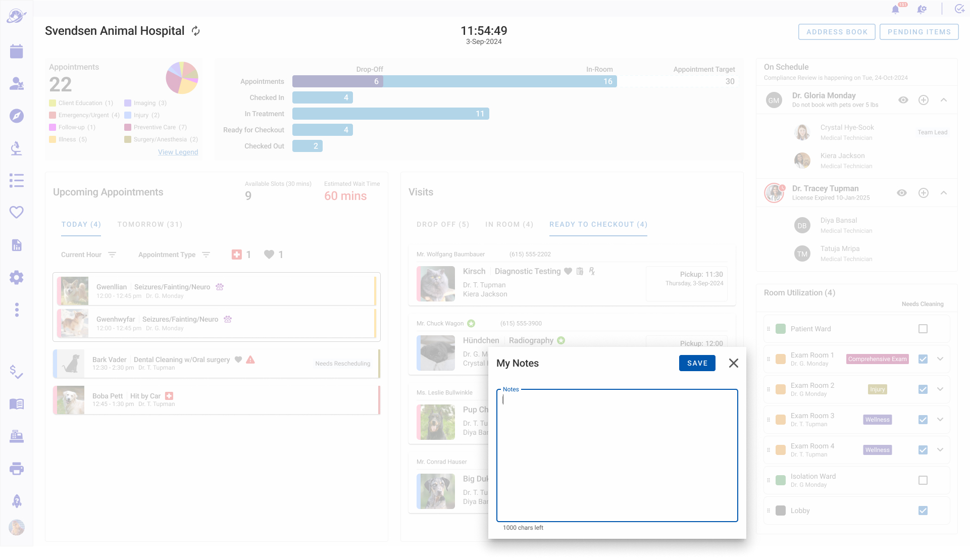Check Needs Cleaning for Isolation Ward

pos(923,480)
